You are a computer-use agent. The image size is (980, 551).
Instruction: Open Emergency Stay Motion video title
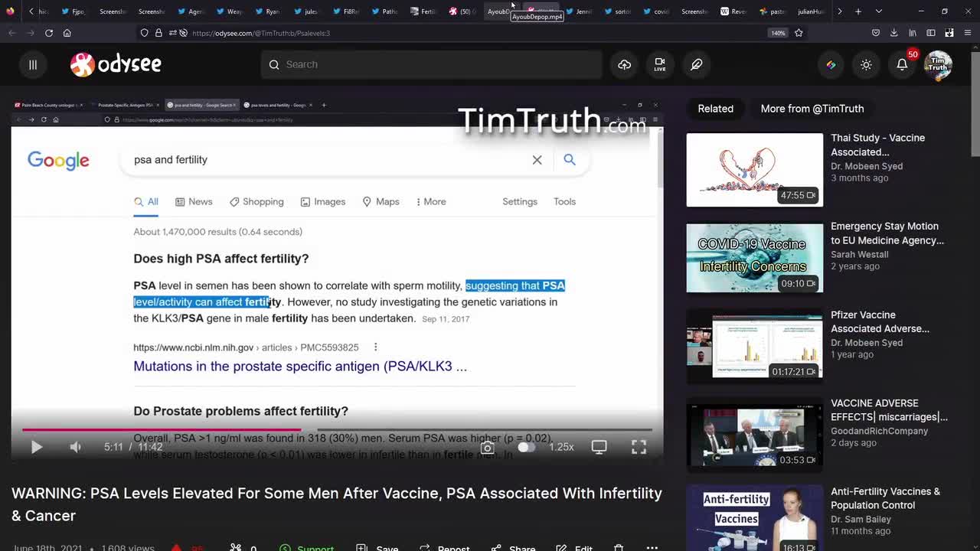887,233
